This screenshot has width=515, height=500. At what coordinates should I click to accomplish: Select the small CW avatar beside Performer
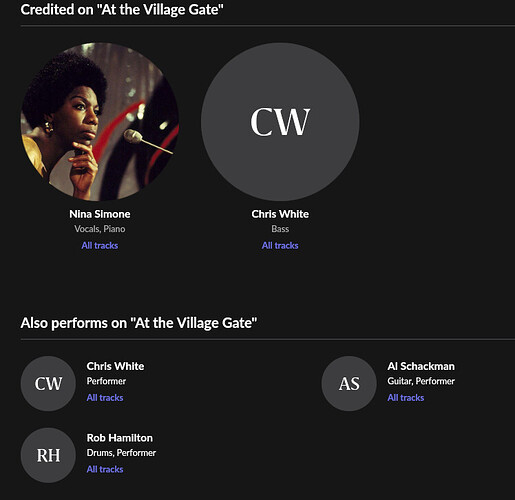click(48, 383)
